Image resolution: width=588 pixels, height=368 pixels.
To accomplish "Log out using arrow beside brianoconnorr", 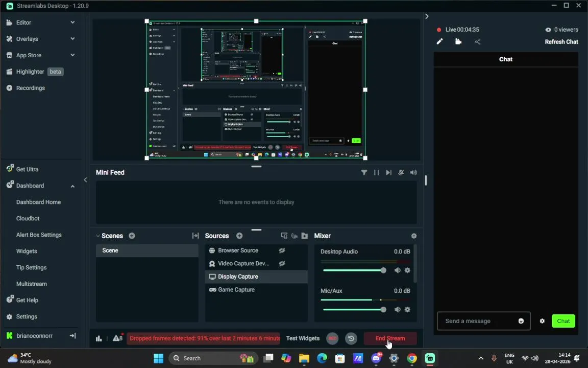I will (73, 336).
